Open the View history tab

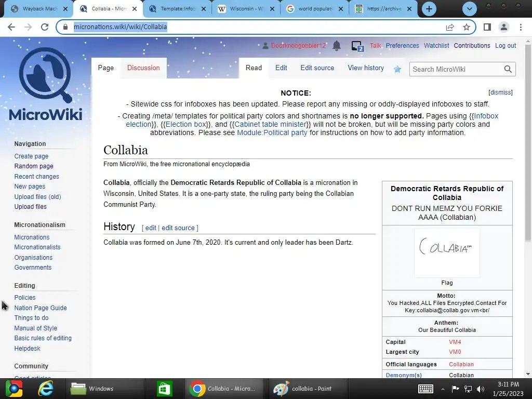pyautogui.click(x=366, y=68)
